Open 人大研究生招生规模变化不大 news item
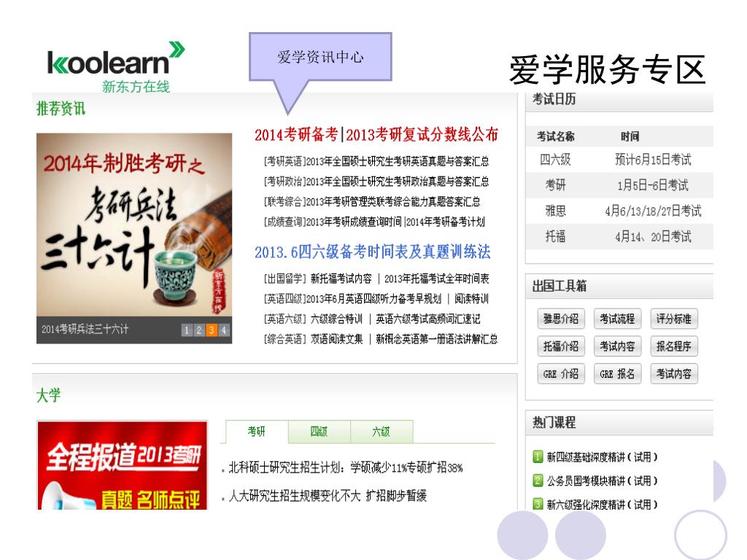Screen dimensions: 747x560 [328, 496]
